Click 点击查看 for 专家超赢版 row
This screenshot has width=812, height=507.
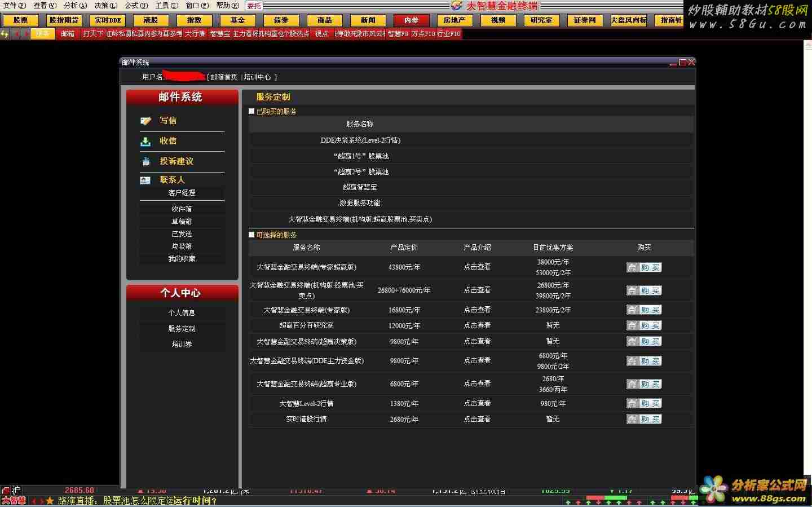[477, 267]
